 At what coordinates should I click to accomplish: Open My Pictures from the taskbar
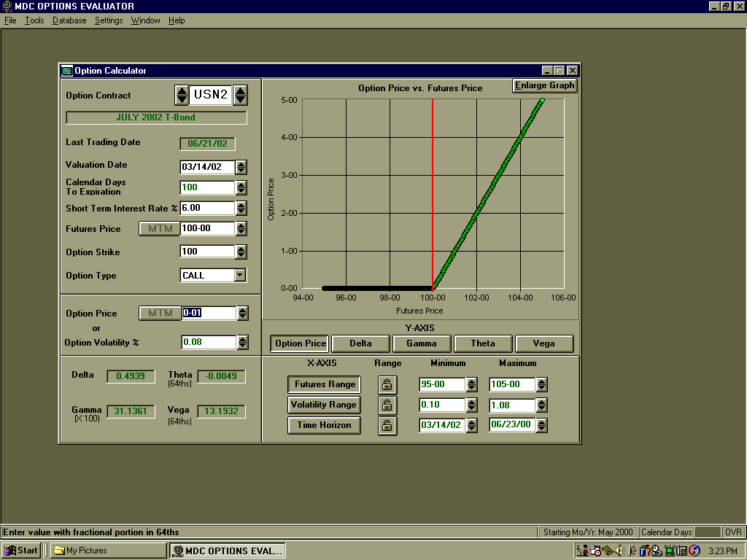(109, 551)
